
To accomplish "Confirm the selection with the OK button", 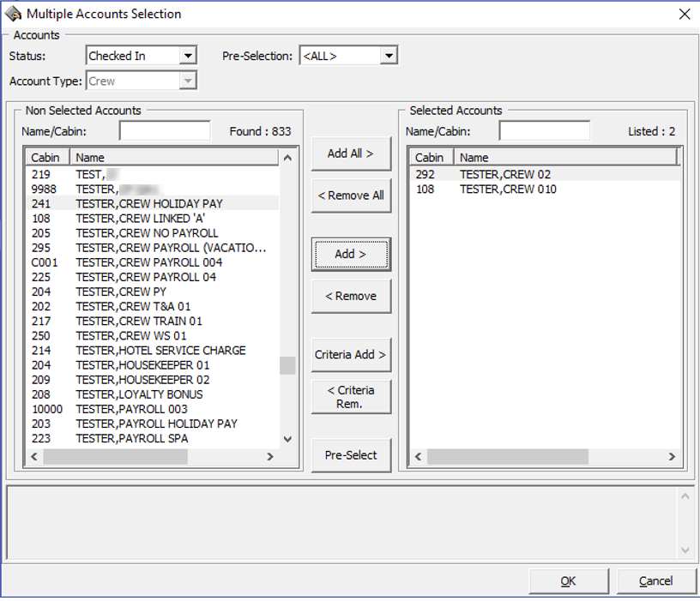I will (568, 580).
